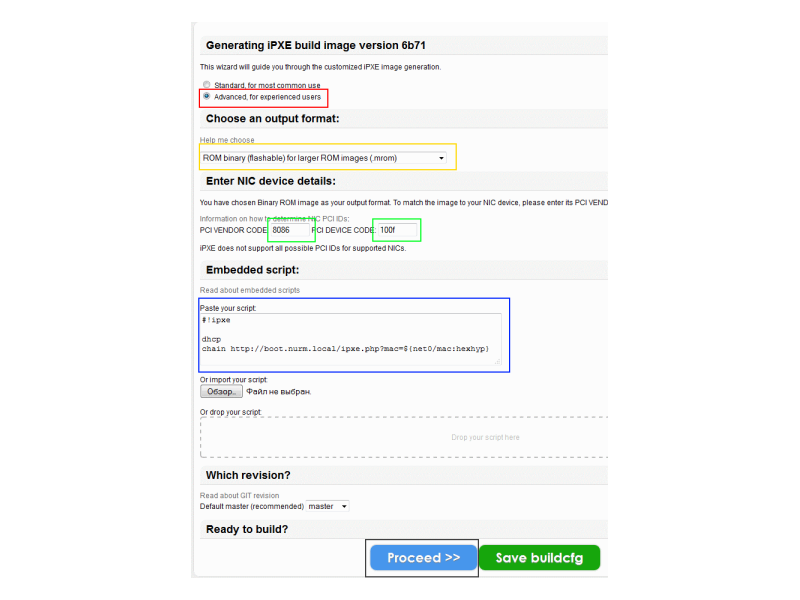This screenshot has width=800, height=600.
Task: Click the resize grip of script text area
Action: [497, 361]
